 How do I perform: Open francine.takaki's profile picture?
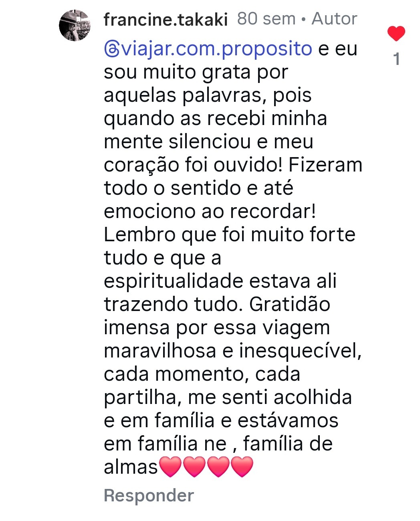[x=75, y=26]
